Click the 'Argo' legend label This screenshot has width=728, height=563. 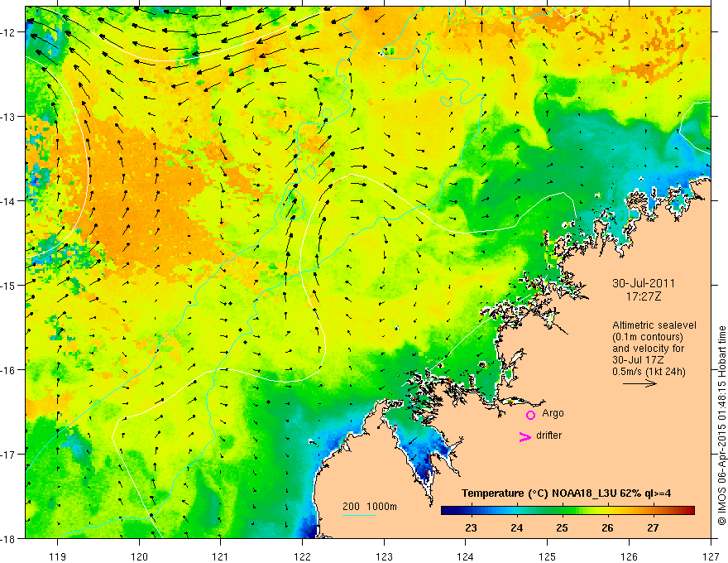point(553,413)
